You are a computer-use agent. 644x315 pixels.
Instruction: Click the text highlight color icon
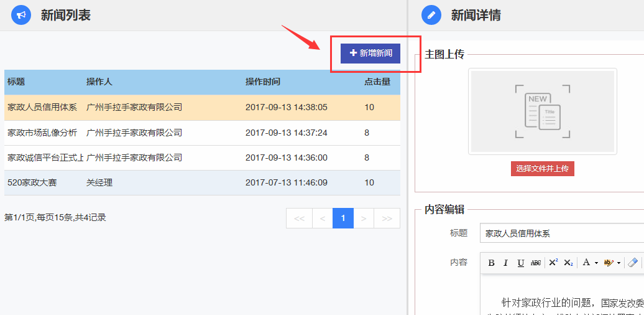coord(609,263)
